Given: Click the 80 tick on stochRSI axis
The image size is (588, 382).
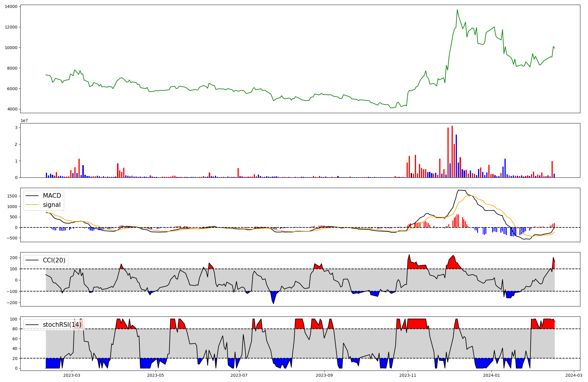Looking at the screenshot, I should pos(15,329).
